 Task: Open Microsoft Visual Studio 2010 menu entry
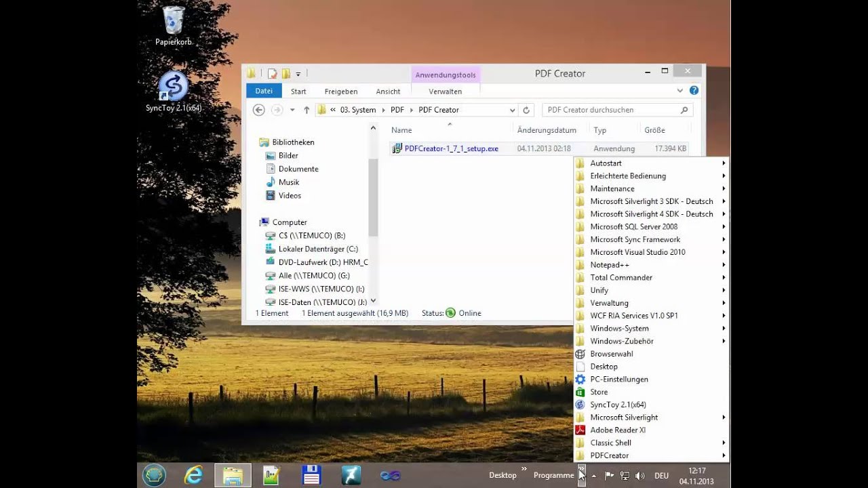(x=651, y=252)
